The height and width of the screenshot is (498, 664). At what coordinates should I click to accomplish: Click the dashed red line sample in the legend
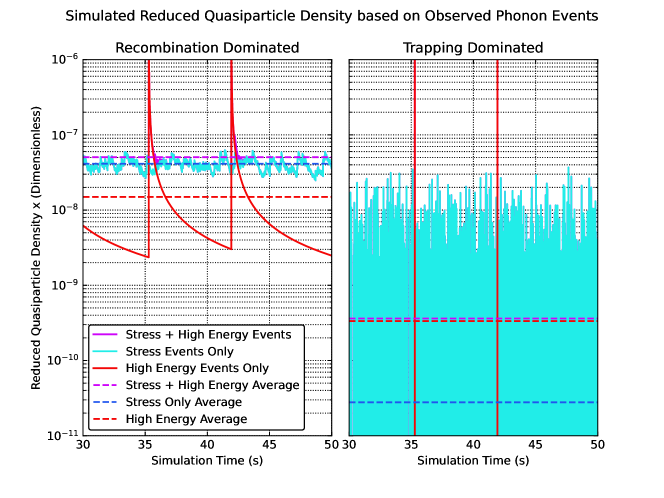click(x=105, y=419)
